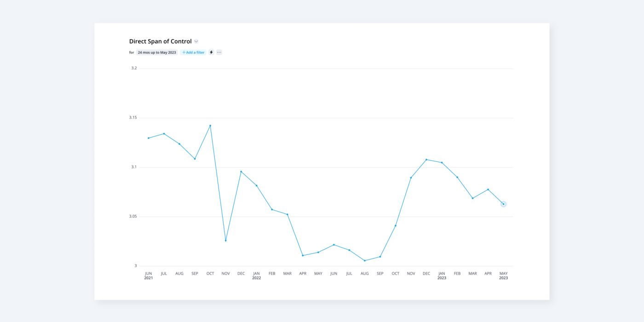Click the JAN 2023 axis label

442,276
